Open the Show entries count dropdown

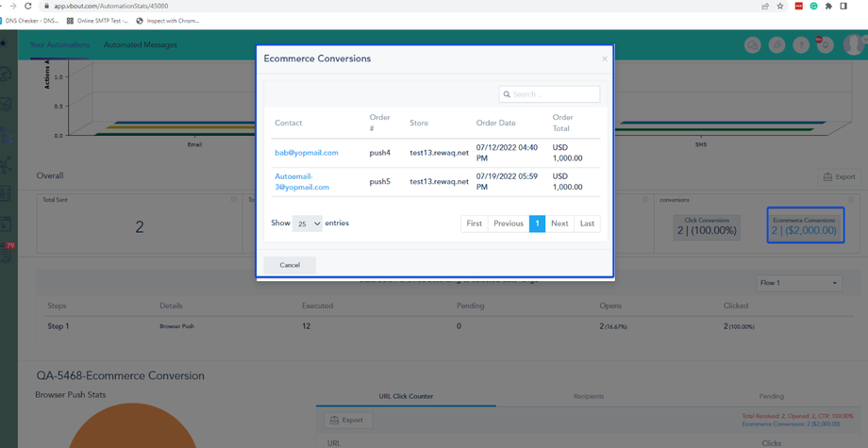pyautogui.click(x=308, y=224)
